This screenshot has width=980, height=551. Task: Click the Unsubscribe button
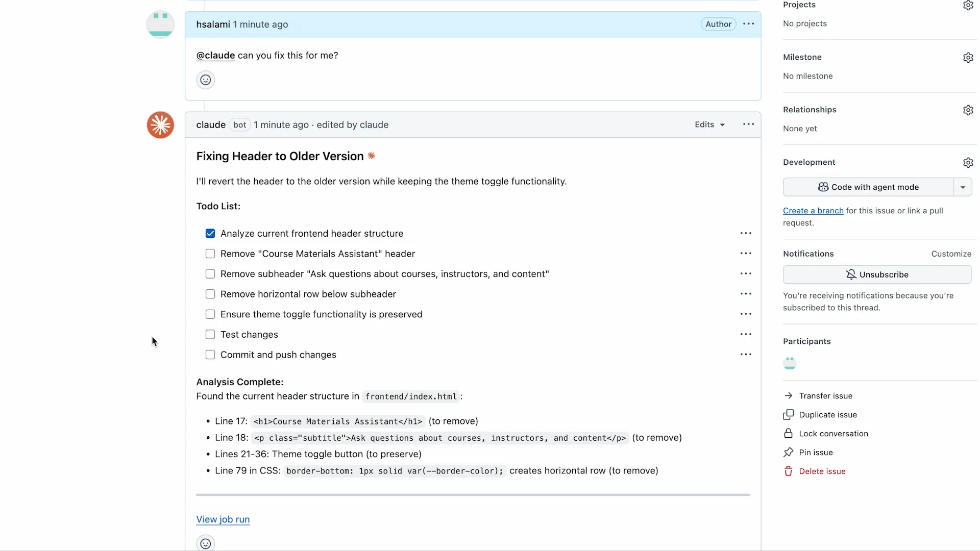[877, 274]
